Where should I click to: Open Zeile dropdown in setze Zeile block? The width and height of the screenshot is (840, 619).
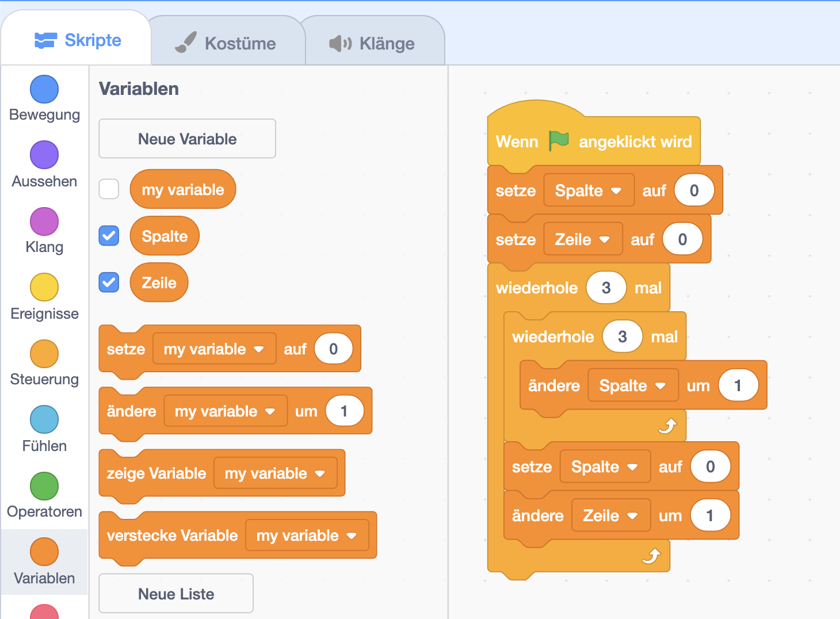click(583, 239)
